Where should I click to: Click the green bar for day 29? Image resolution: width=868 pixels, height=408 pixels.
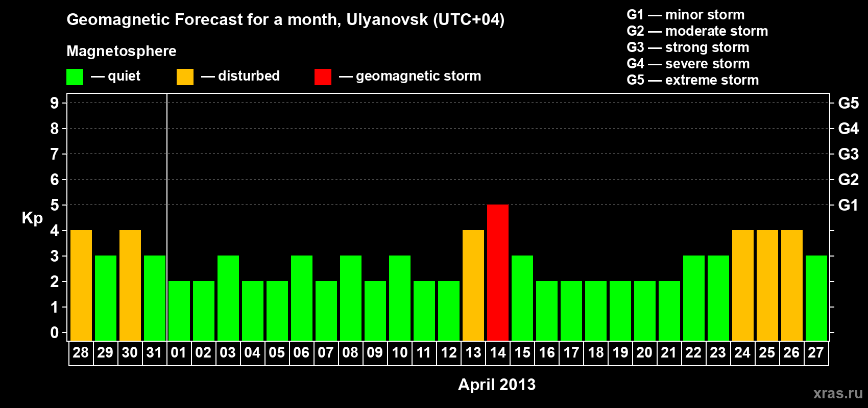pos(106,298)
